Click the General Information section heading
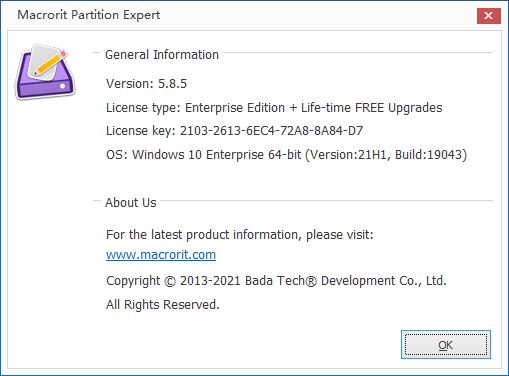The image size is (509, 376). pyautogui.click(x=162, y=55)
